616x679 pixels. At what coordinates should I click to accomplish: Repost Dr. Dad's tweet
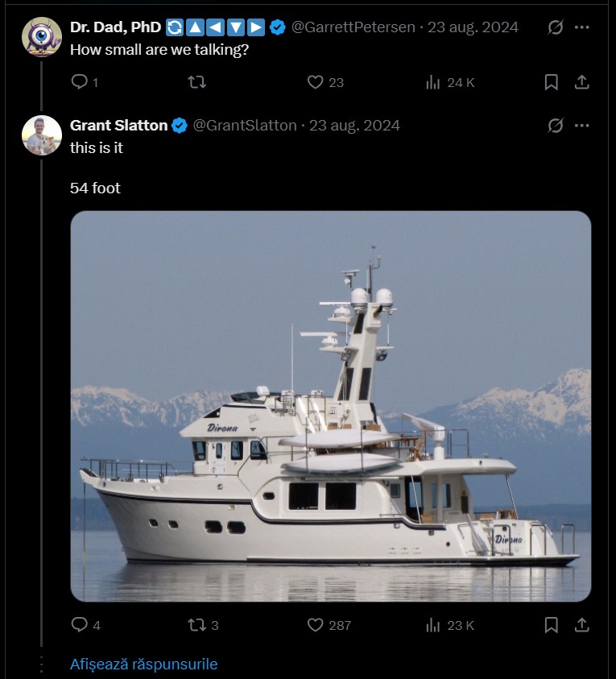[196, 82]
